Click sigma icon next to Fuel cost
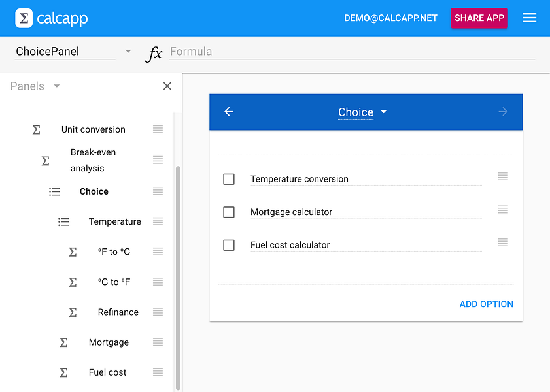The height and width of the screenshot is (392, 550). pyautogui.click(x=63, y=372)
